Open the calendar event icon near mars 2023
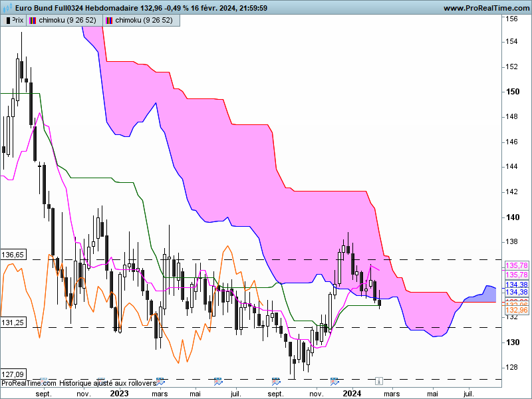 pos(160,381)
